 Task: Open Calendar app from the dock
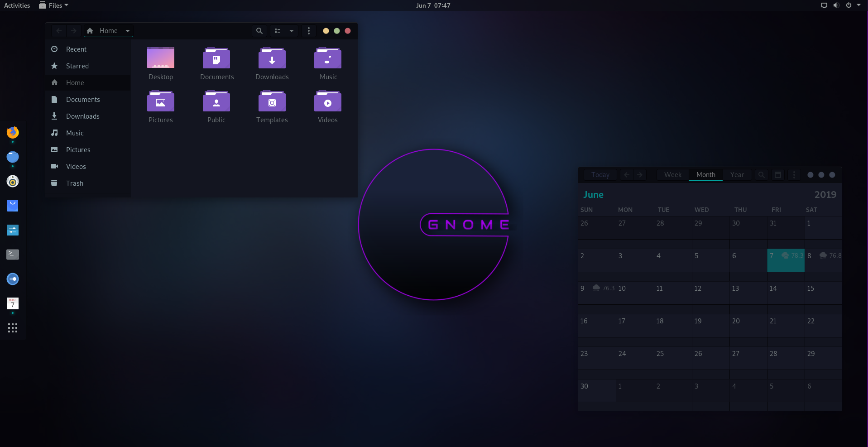tap(13, 303)
